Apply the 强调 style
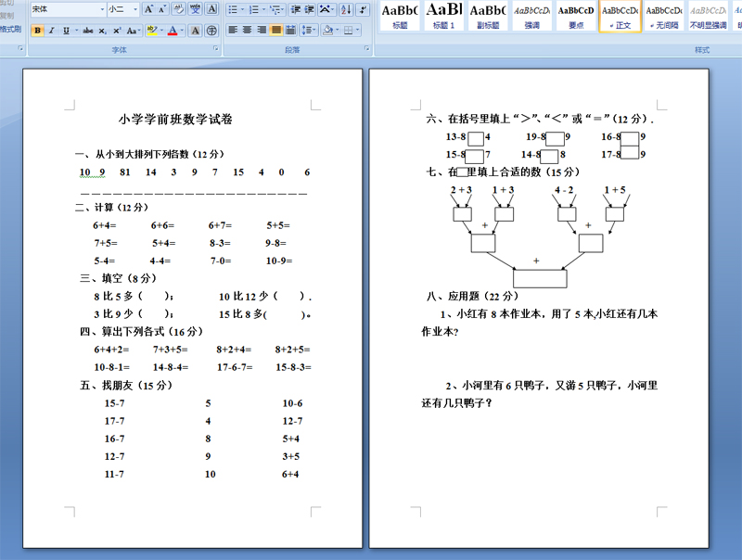This screenshot has width=742, height=560. (x=531, y=16)
